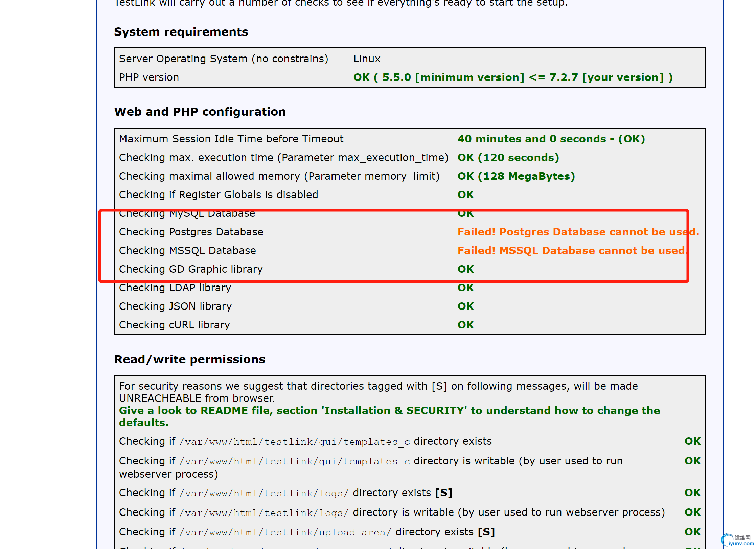Click OK for logs directory exists
The height and width of the screenshot is (549, 756).
point(692,493)
